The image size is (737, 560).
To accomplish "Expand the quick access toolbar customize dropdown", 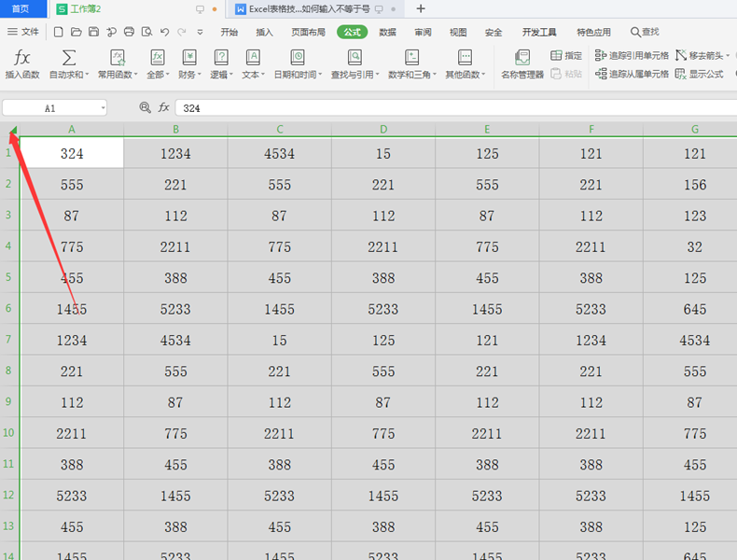I will pyautogui.click(x=200, y=32).
